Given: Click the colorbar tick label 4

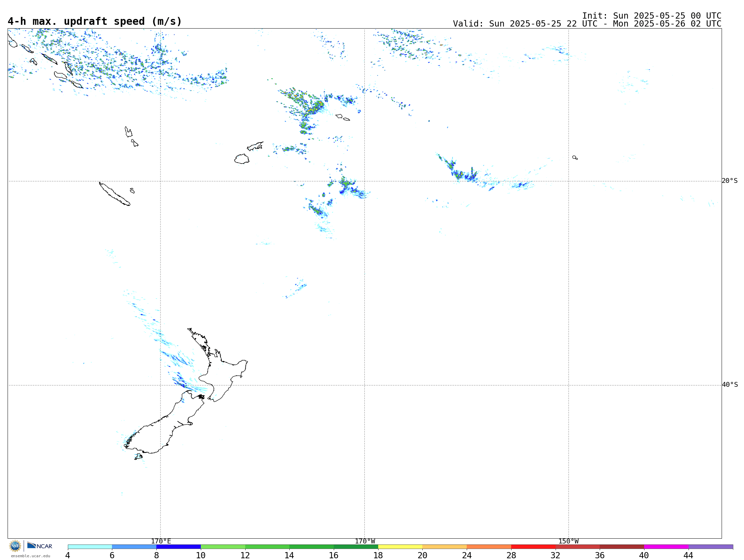Looking at the screenshot, I should click(68, 556).
